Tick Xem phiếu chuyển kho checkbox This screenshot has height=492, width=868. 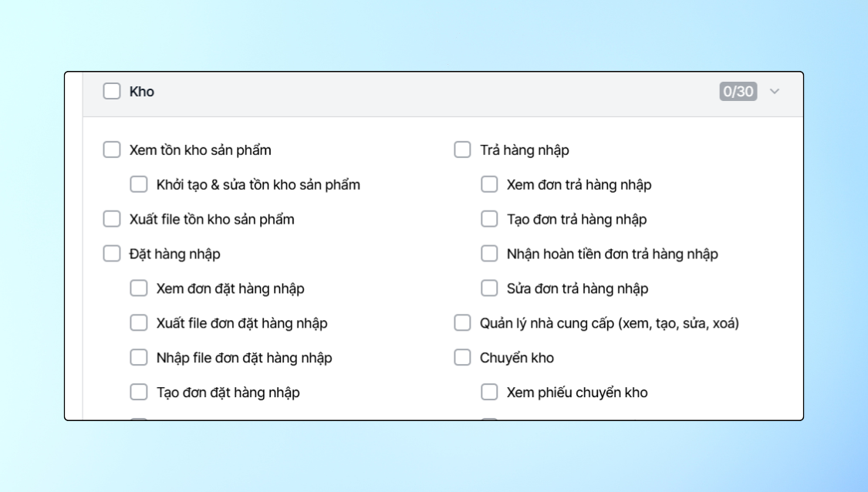coord(489,393)
